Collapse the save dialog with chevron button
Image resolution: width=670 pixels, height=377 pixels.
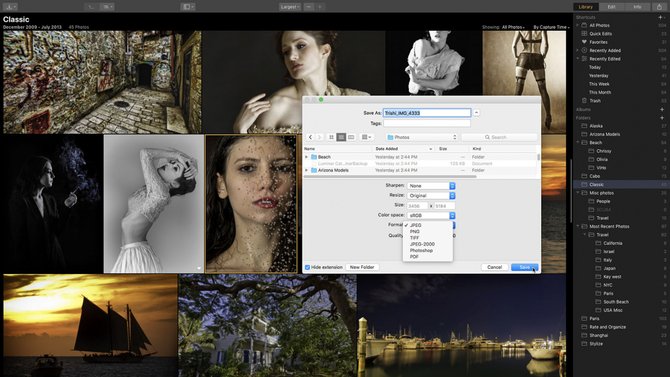[476, 113]
